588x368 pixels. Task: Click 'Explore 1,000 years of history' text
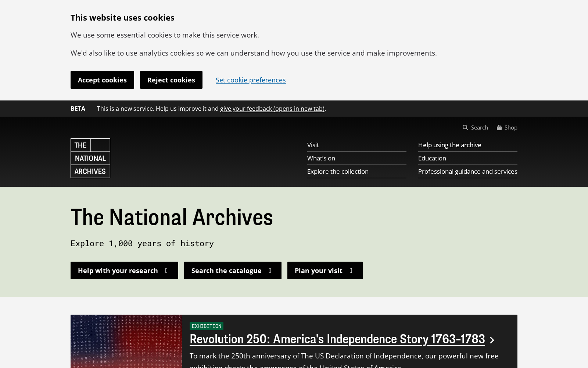(142, 243)
